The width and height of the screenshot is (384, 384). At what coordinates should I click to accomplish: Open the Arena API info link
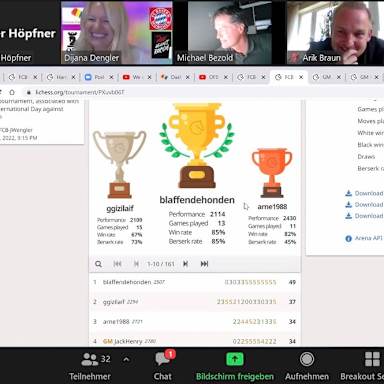tap(364, 238)
